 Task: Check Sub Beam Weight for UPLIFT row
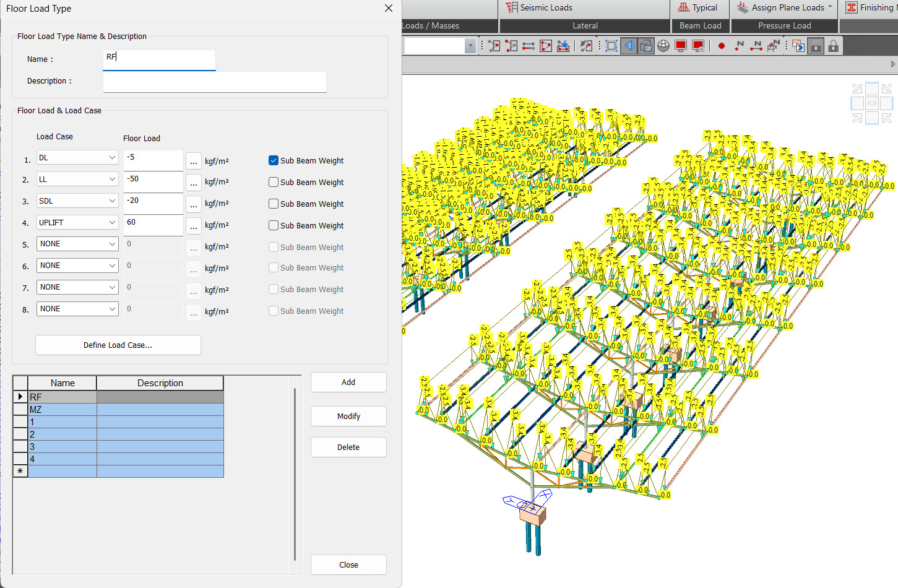point(274,225)
